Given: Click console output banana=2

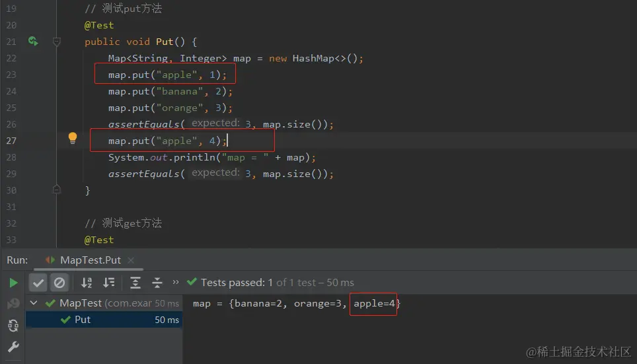Looking at the screenshot, I should click(258, 303).
